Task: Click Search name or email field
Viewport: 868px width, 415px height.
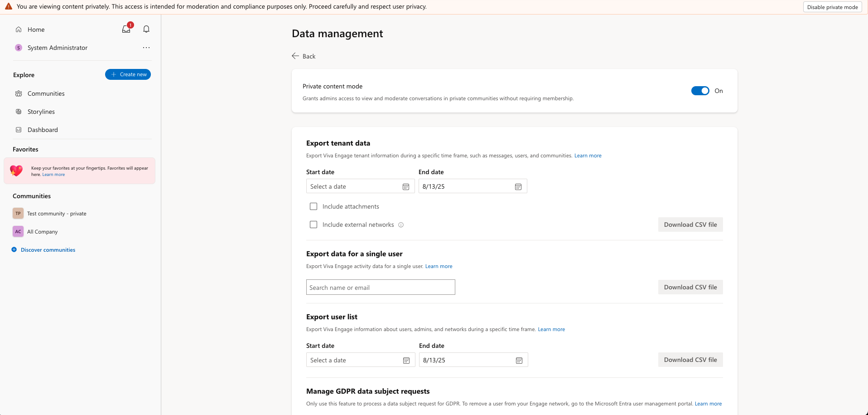Action: [381, 287]
